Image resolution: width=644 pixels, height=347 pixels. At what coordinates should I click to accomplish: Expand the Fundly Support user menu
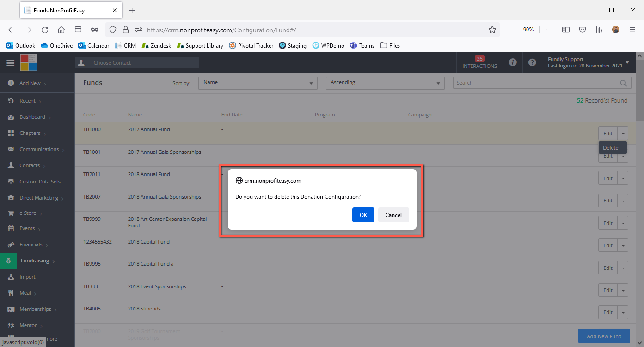click(x=589, y=62)
